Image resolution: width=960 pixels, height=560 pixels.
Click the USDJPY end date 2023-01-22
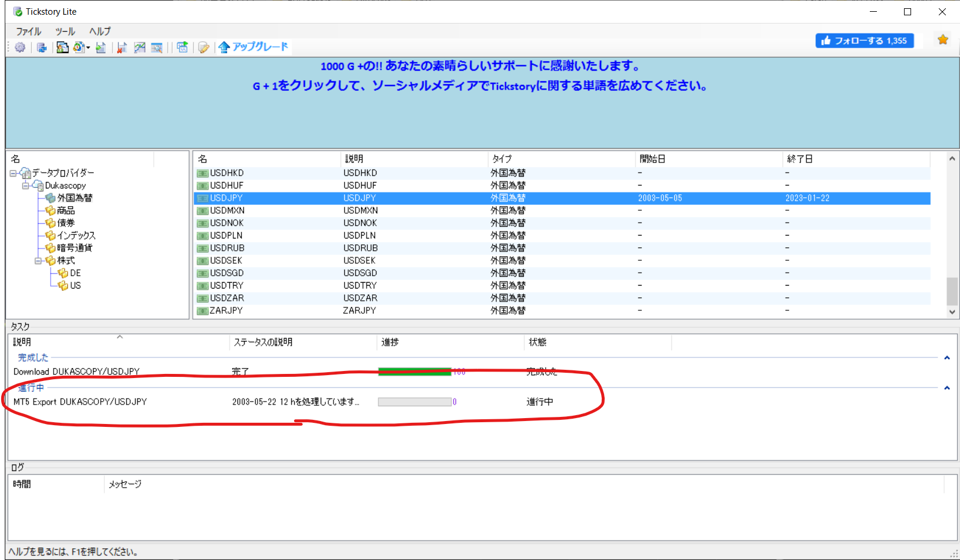pos(807,198)
